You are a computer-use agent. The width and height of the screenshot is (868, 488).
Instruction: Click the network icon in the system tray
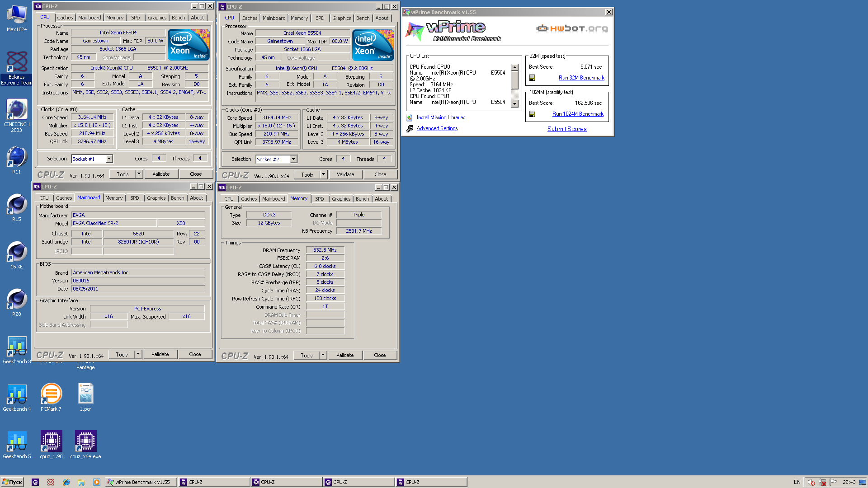[x=822, y=482]
